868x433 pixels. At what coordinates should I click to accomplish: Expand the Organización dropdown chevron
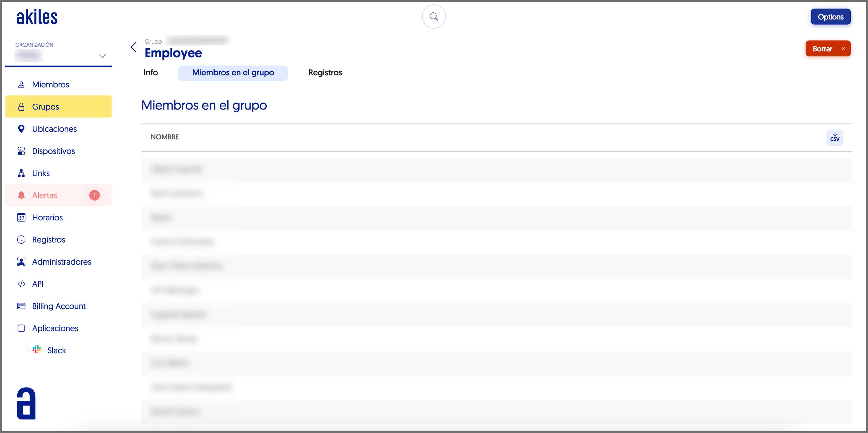pos(102,56)
